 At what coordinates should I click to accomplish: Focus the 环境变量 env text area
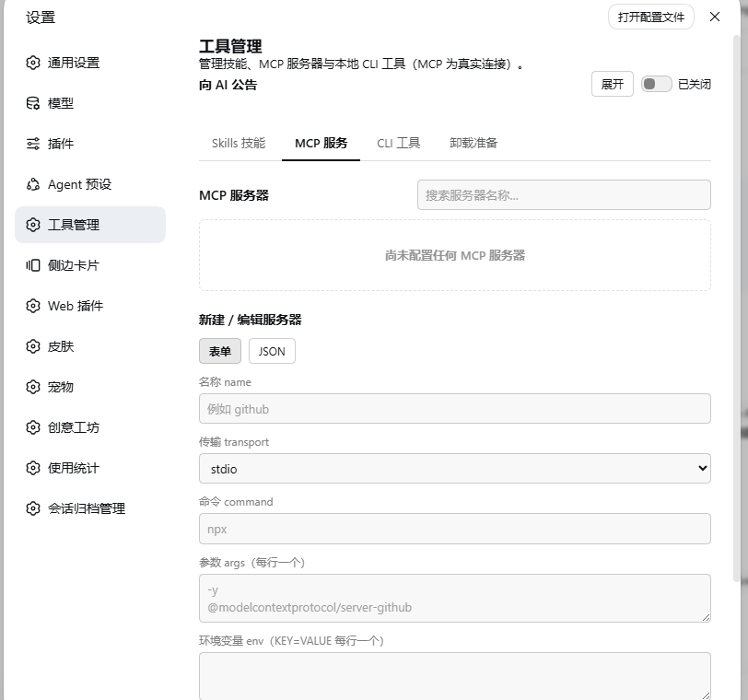point(455,676)
